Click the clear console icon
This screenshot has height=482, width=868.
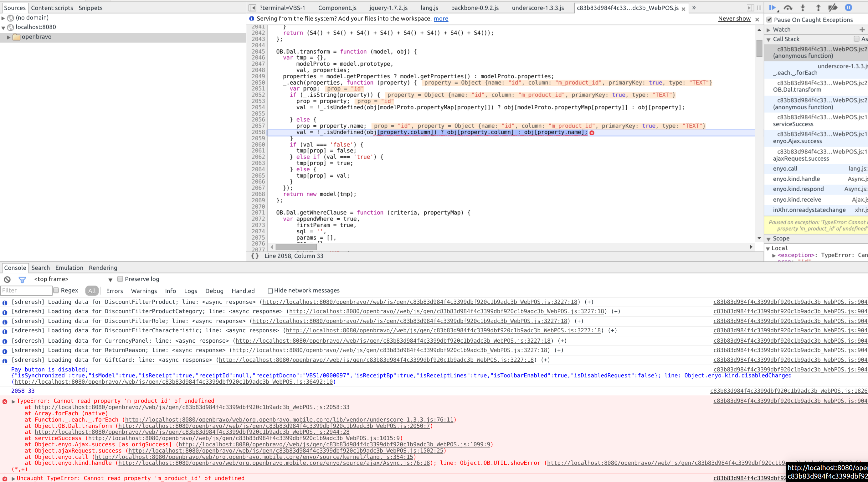[7, 279]
